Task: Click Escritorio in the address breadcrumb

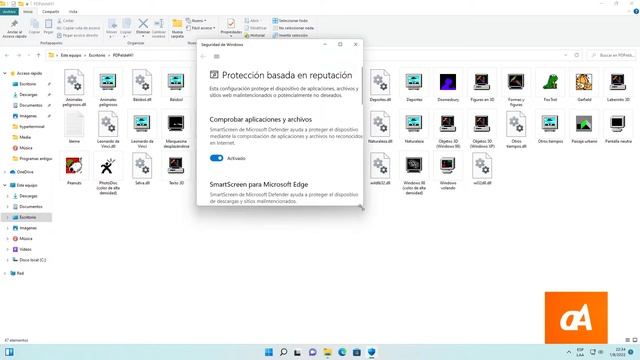Action: coord(97,55)
